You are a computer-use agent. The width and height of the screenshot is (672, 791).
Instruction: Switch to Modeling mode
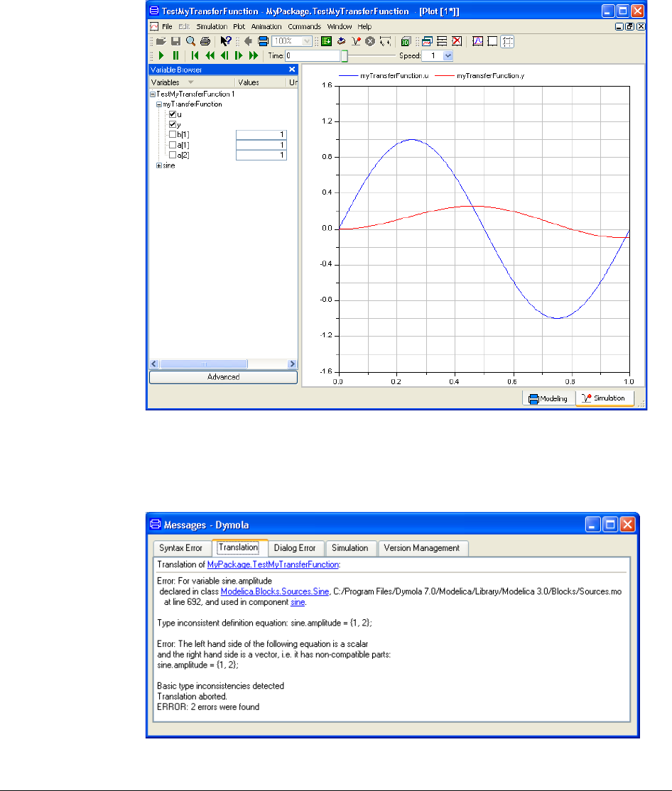tap(548, 398)
